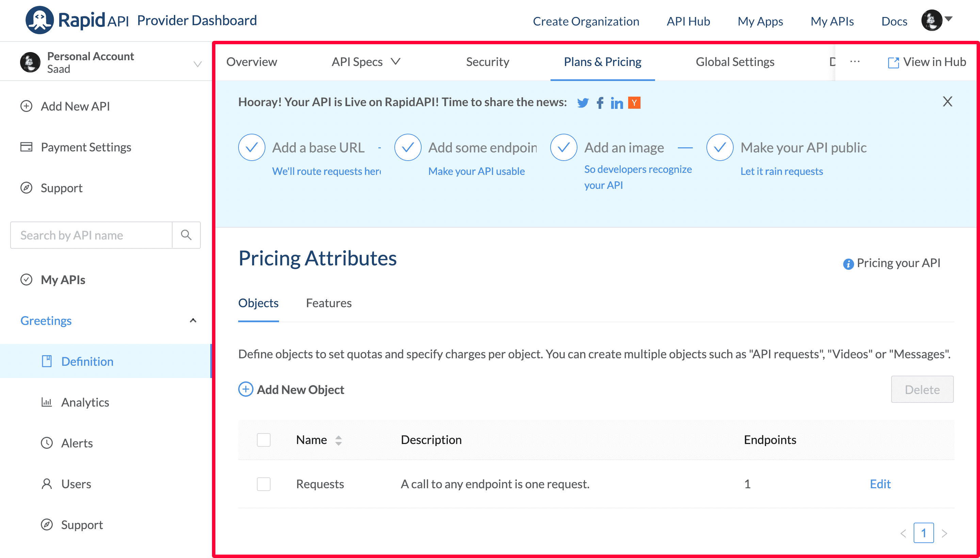
Task: Click the Analytics bar chart icon
Action: 47,402
